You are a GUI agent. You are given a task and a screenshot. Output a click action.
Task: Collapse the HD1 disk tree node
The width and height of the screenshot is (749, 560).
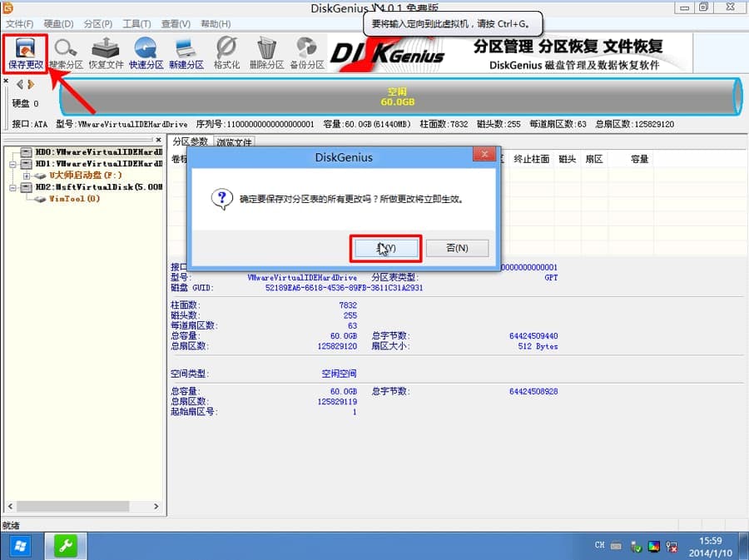coord(12,164)
